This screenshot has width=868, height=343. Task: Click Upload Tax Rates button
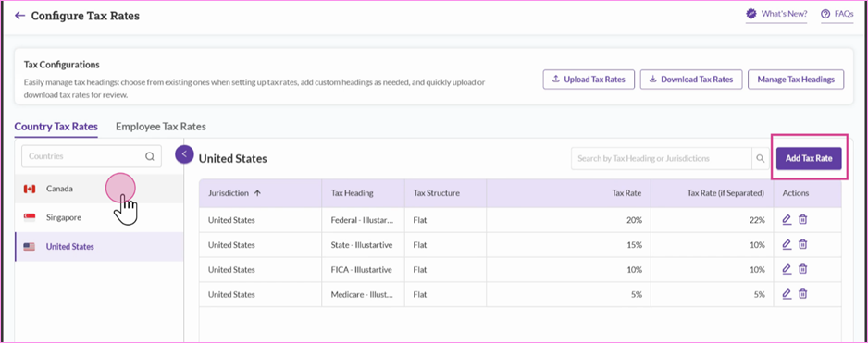click(589, 80)
